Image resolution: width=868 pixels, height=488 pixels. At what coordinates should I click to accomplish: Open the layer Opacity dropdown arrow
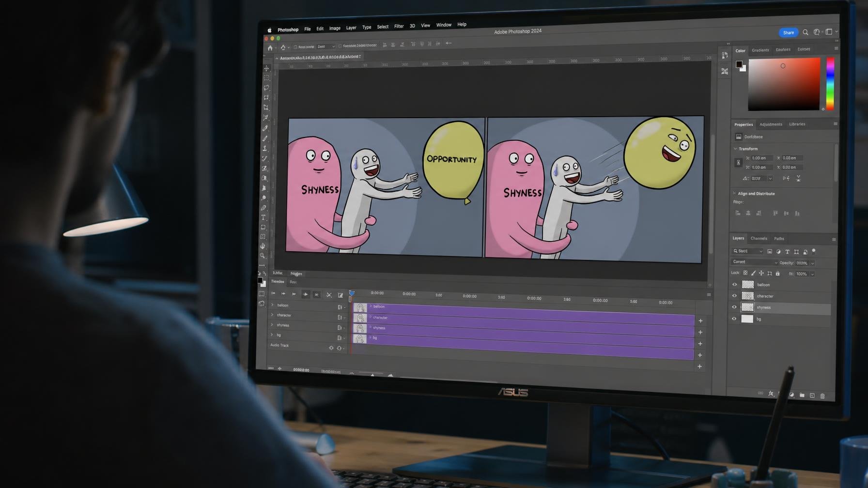pyautogui.click(x=812, y=263)
